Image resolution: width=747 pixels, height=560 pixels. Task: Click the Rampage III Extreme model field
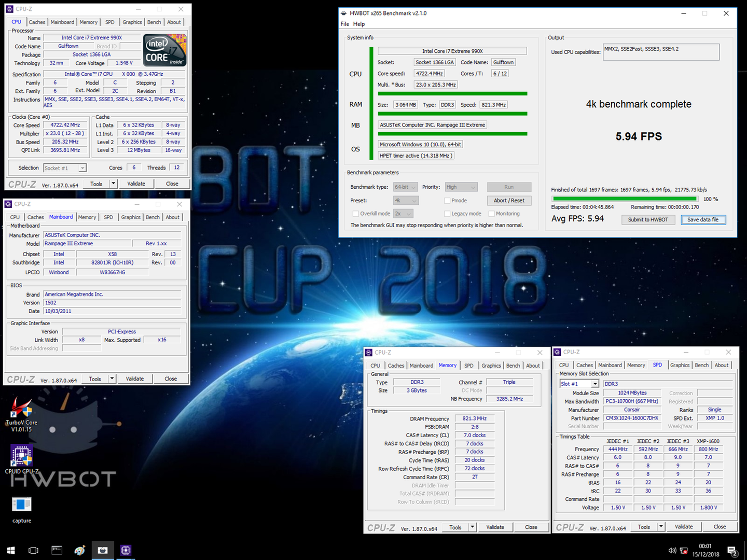click(87, 244)
